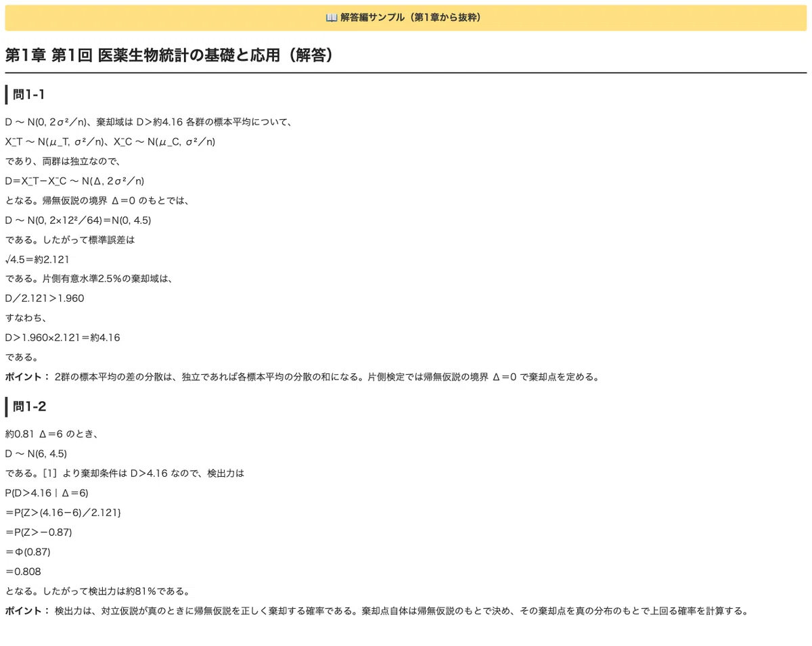Click the 'ポイント：' note about 2群の標本平均の差の分散
The image size is (812, 646).
pyautogui.click(x=302, y=377)
